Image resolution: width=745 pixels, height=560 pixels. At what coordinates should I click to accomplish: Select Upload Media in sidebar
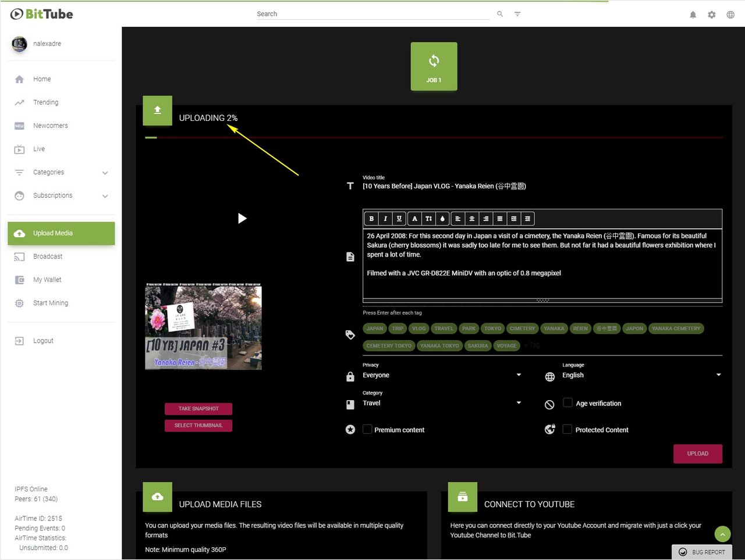coord(61,233)
